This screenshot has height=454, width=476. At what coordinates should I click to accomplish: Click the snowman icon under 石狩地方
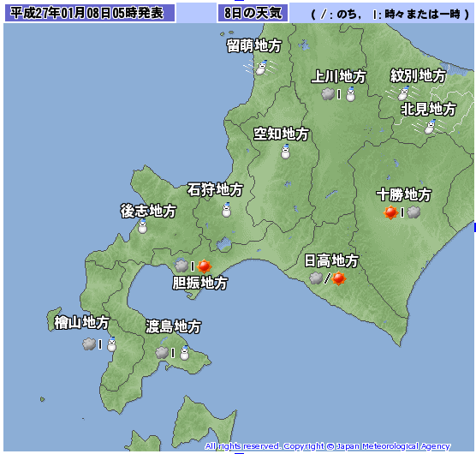(x=227, y=210)
